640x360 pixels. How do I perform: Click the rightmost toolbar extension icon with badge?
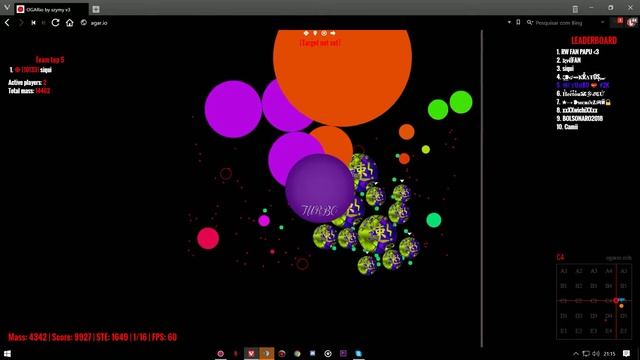pyautogui.click(x=631, y=22)
